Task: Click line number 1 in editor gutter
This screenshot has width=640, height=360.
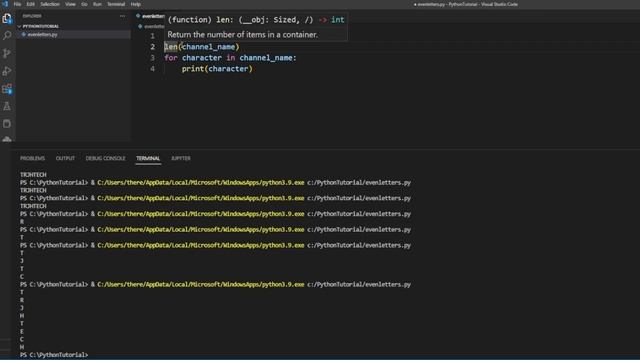Action: click(152, 36)
